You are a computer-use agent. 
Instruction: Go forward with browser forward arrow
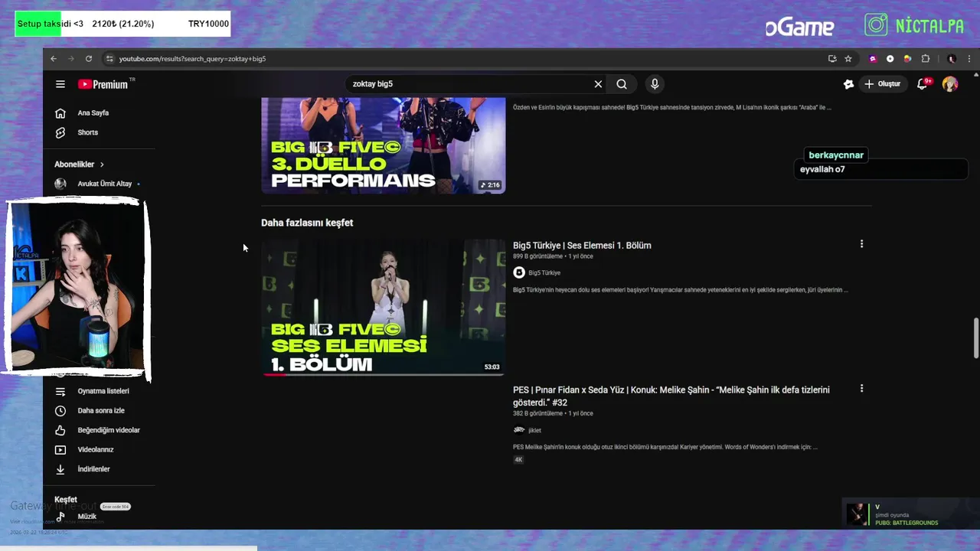coord(71,59)
